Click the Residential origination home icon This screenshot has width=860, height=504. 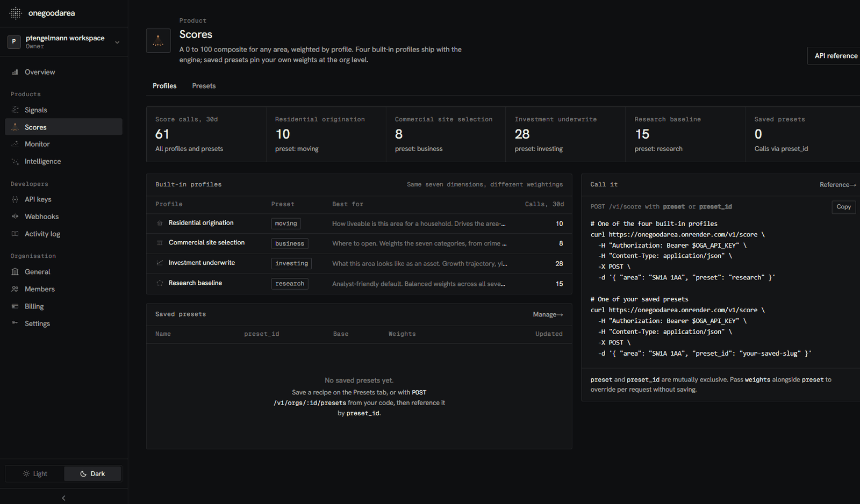[160, 223]
